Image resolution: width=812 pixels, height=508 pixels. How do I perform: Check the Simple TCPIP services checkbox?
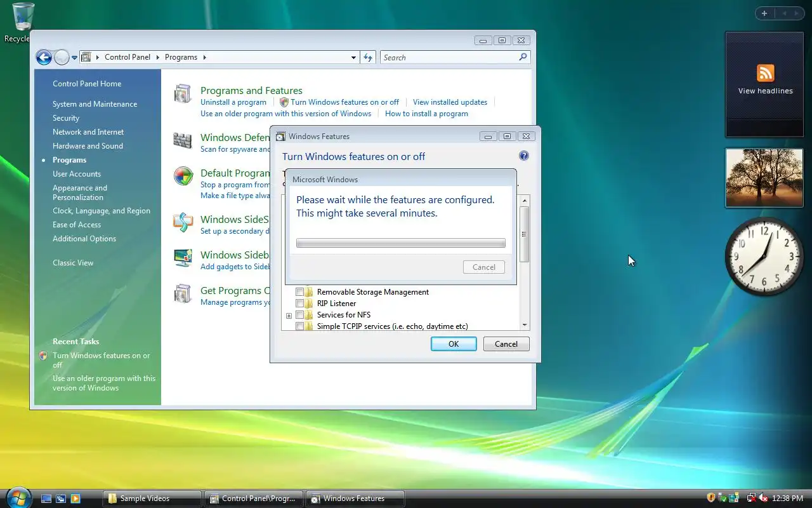[x=299, y=326]
